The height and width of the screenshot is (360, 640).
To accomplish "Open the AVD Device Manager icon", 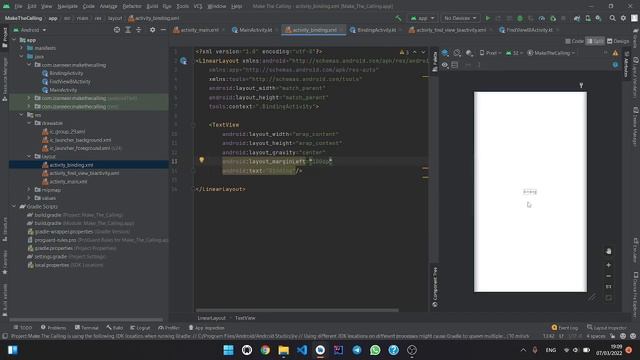I will click(x=588, y=18).
